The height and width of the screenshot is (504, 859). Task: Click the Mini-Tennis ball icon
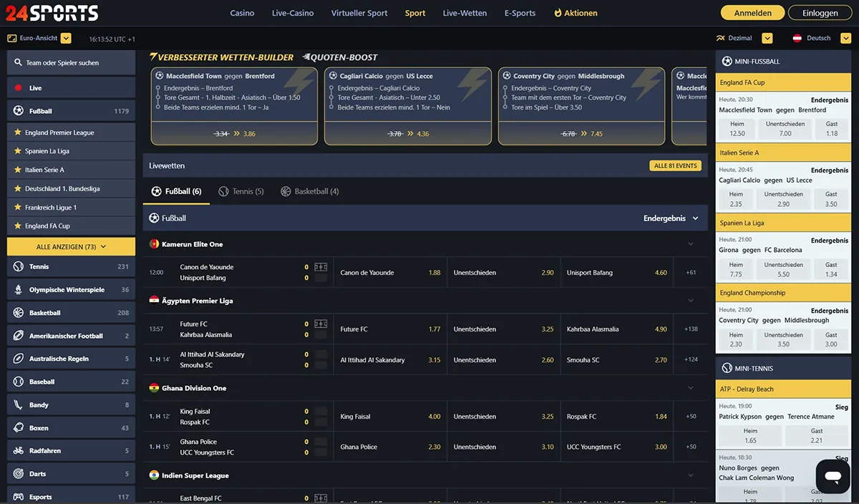(x=727, y=368)
